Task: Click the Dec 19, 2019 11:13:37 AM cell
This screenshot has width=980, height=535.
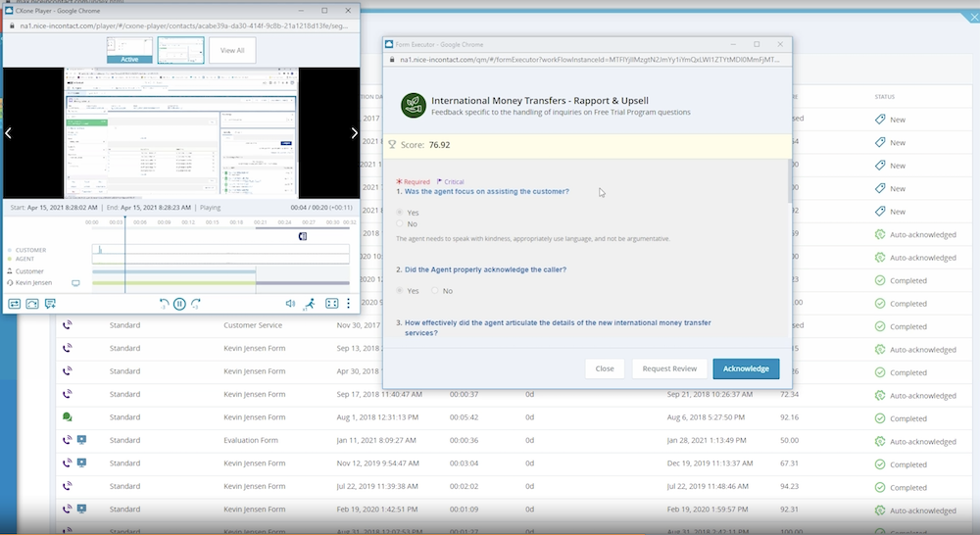Action: pos(710,463)
